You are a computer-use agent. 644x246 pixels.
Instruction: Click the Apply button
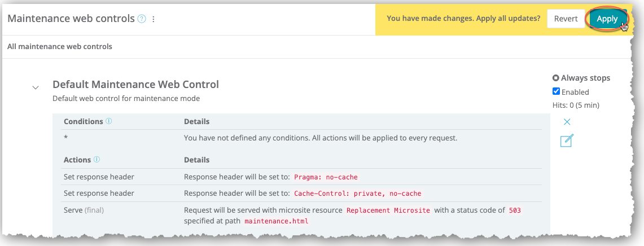(x=607, y=19)
